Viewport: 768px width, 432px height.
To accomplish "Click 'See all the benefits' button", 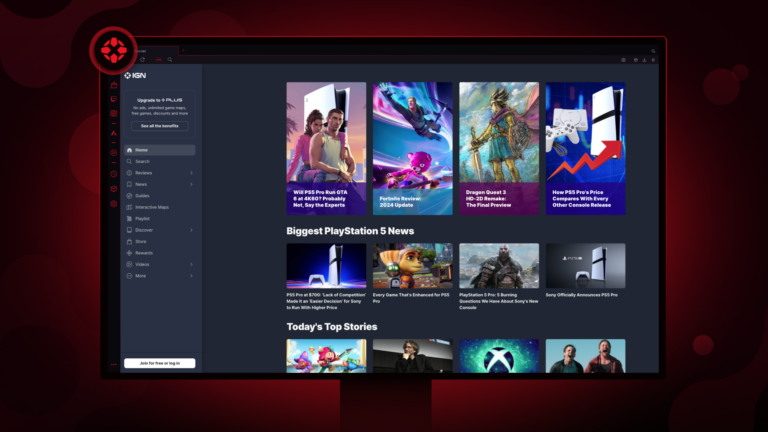I will (160, 126).
